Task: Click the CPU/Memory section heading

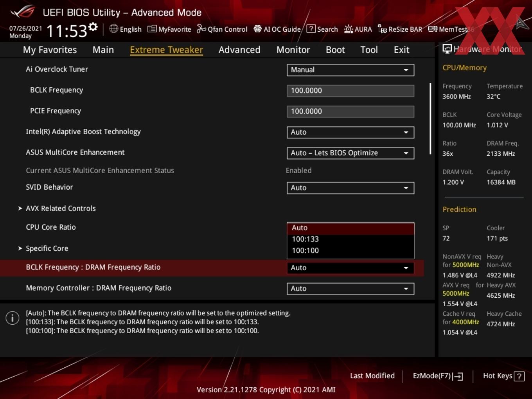Action: pyautogui.click(x=464, y=68)
